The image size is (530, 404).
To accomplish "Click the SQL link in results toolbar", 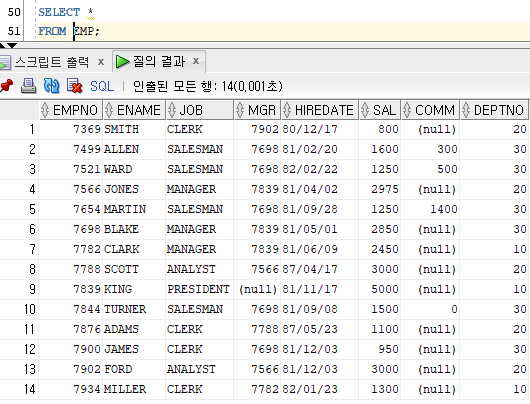I will click(x=102, y=86).
